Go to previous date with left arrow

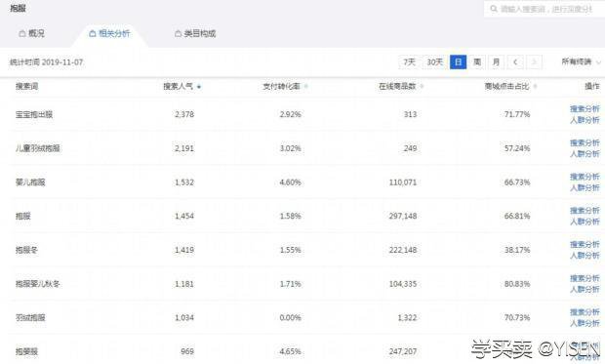515,61
